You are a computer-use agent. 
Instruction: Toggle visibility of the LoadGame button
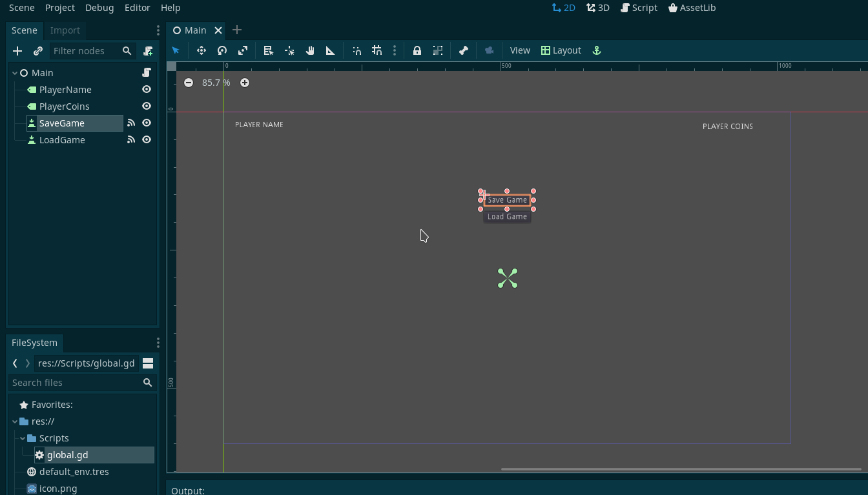[x=147, y=139]
